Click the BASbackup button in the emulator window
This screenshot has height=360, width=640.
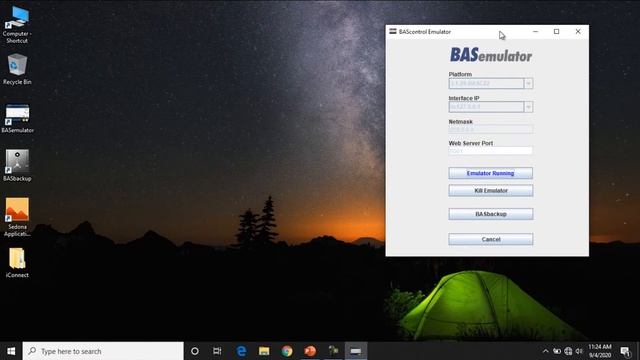[491, 214]
